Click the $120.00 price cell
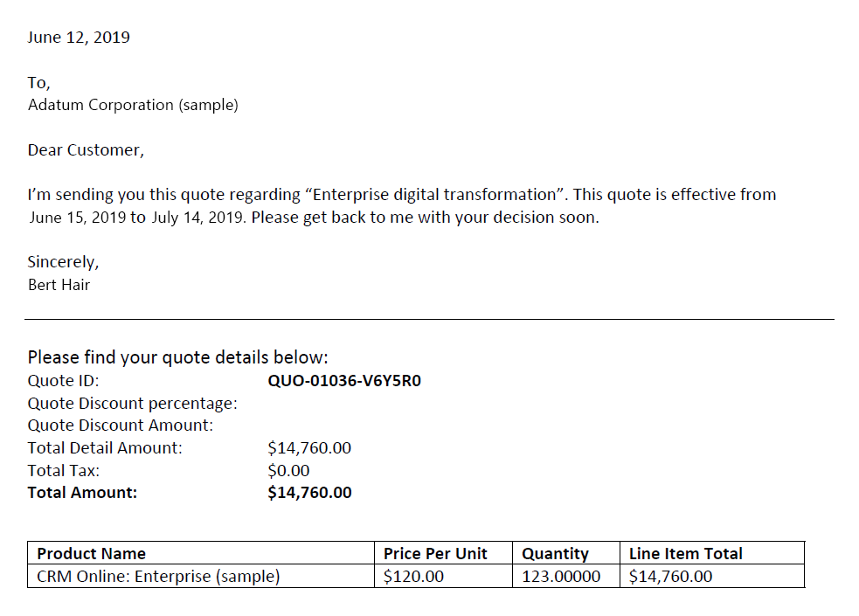859x616 pixels. coord(413,577)
